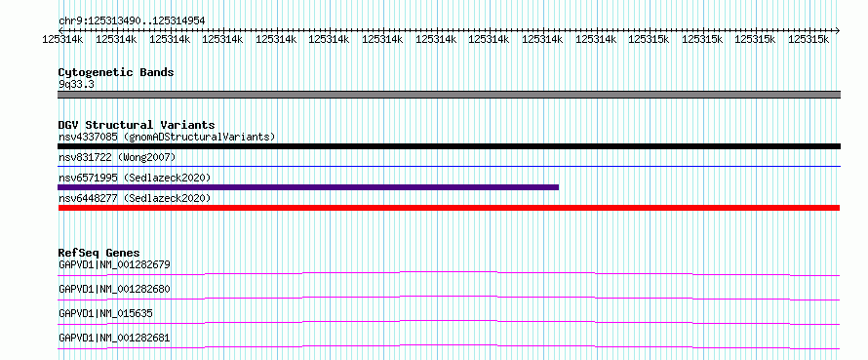868x360 pixels.
Task: Open the GAPVD1|NM_015635 transcript label
Action: [105, 313]
